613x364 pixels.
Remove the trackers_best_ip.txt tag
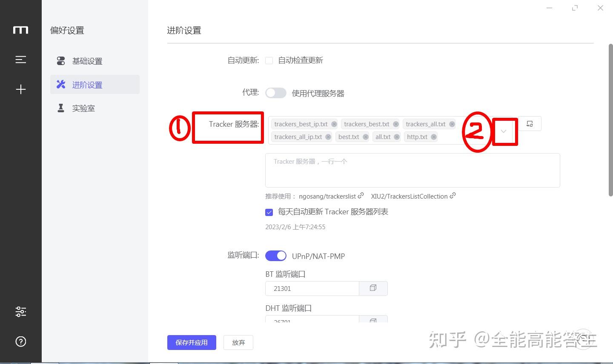point(335,124)
